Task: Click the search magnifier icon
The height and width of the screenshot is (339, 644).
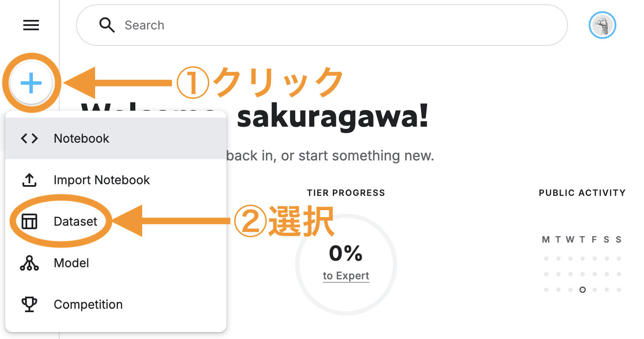Action: pyautogui.click(x=107, y=25)
